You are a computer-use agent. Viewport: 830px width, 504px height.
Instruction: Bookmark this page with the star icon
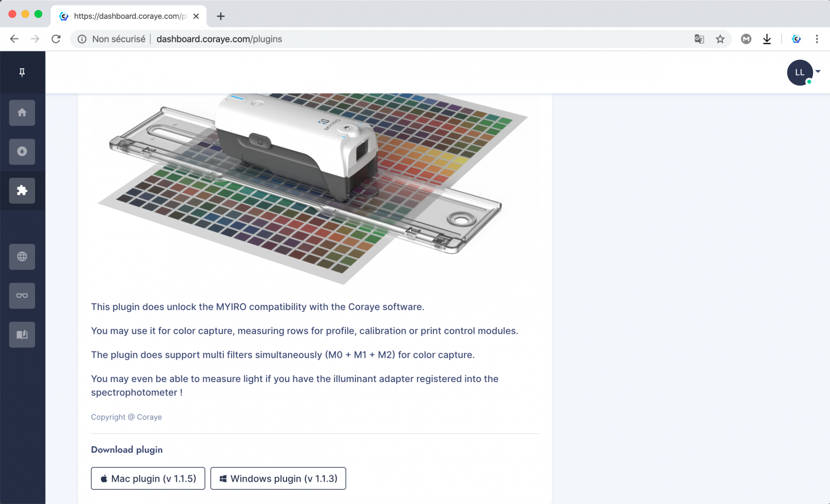(720, 39)
